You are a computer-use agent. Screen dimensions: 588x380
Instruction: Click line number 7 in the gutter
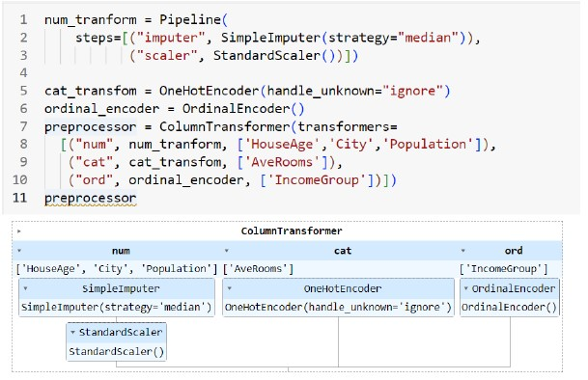click(23, 126)
